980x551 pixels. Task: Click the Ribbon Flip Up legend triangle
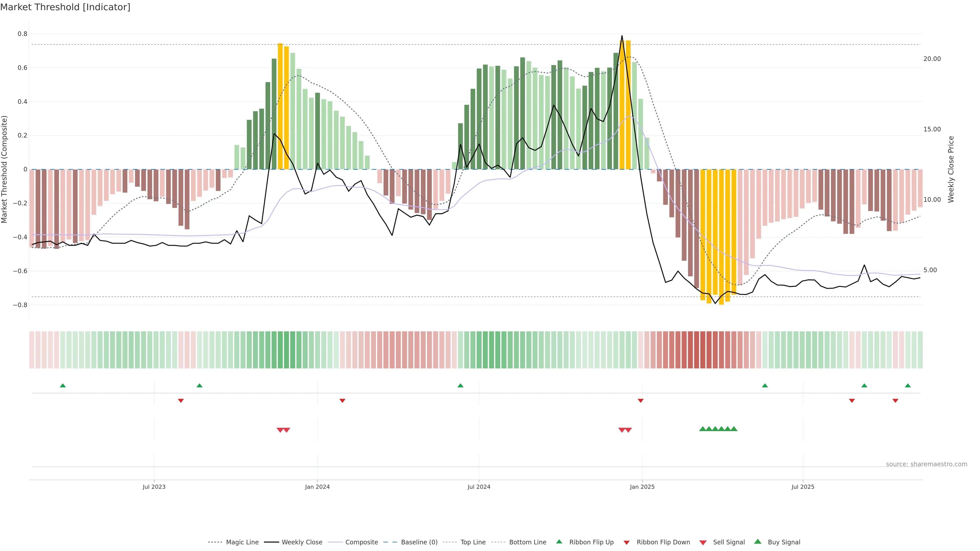(x=559, y=542)
